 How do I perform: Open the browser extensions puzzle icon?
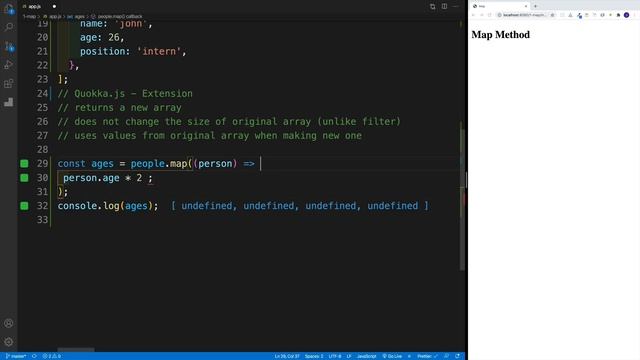coord(618,15)
